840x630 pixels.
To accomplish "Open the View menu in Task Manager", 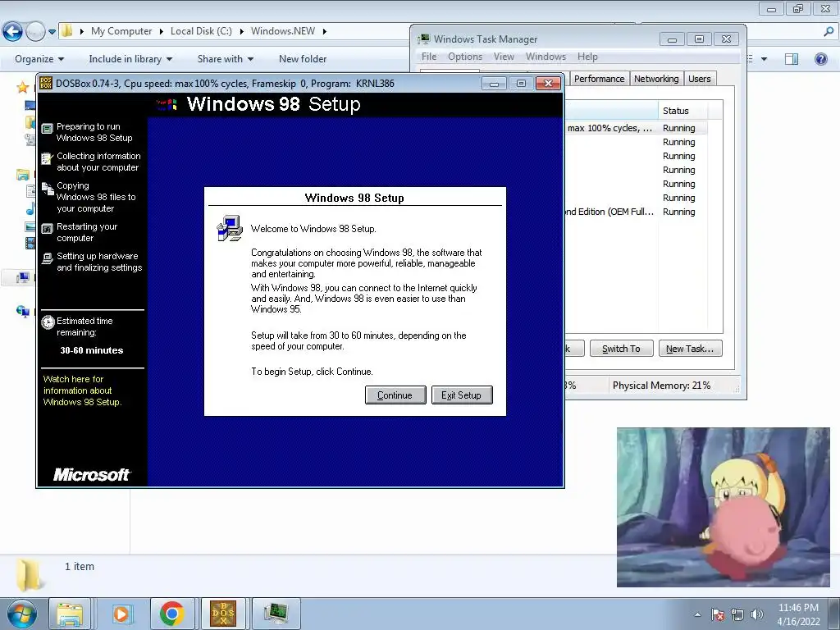I will pyautogui.click(x=504, y=57).
